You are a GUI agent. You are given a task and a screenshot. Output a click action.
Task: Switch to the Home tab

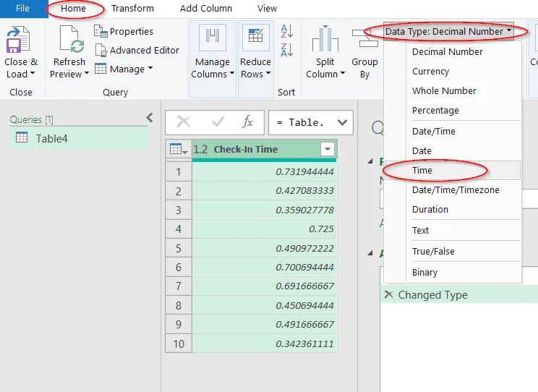point(73,8)
